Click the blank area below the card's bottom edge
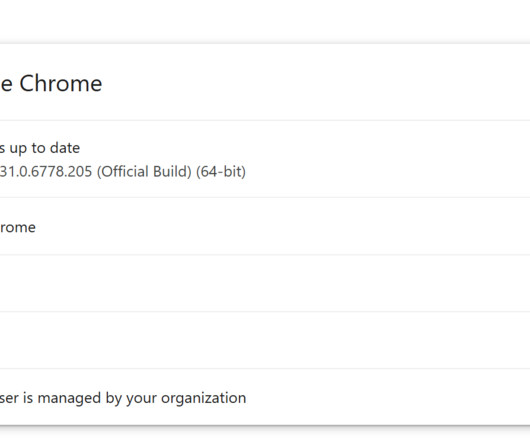 click(265, 435)
